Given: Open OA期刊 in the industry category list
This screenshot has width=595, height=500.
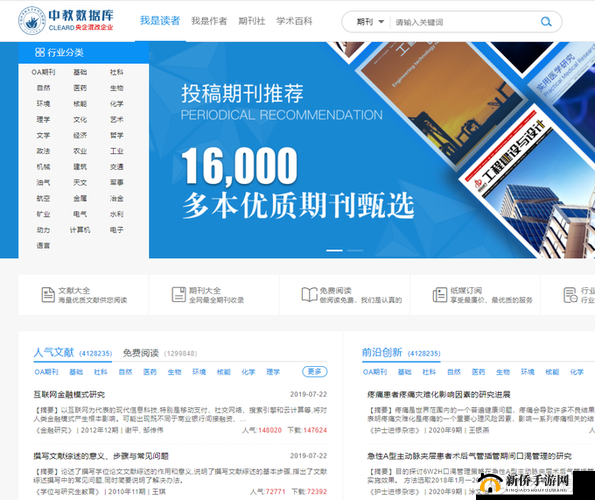Looking at the screenshot, I should pos(43,72).
